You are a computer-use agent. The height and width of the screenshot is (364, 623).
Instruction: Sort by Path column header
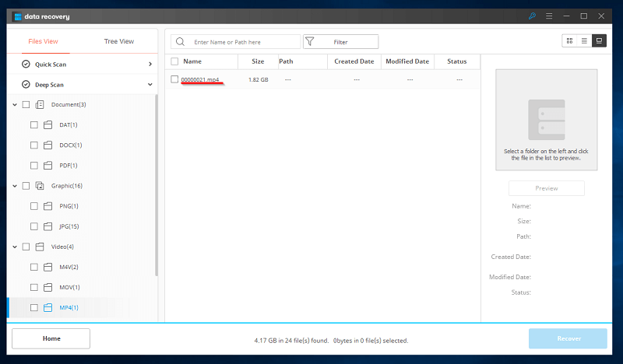[302, 61]
